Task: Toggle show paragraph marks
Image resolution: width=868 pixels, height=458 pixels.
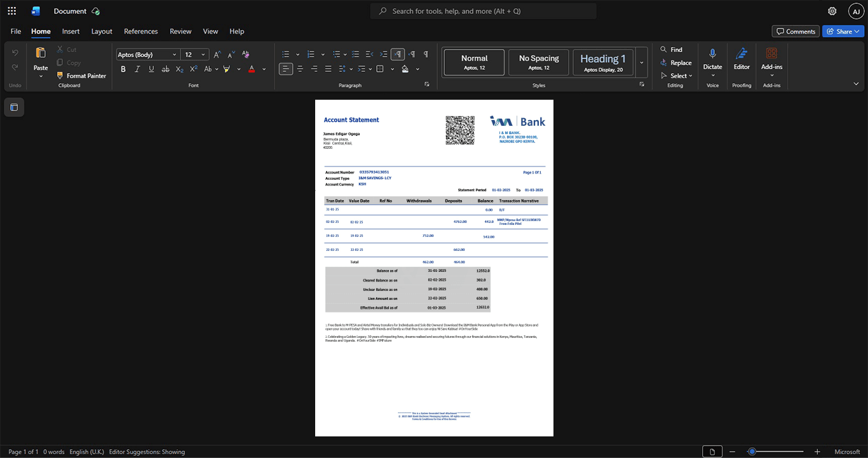Action: [x=426, y=55]
